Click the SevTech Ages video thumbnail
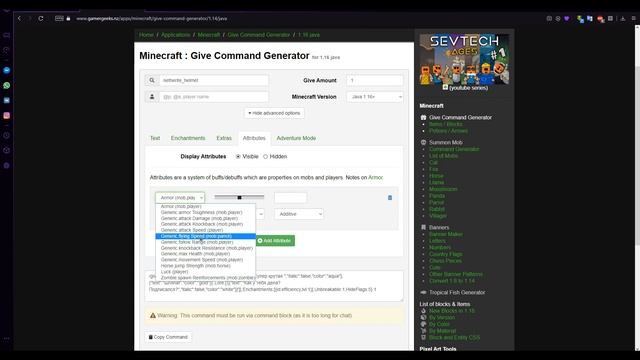640x360 pixels. pyautogui.click(x=464, y=59)
